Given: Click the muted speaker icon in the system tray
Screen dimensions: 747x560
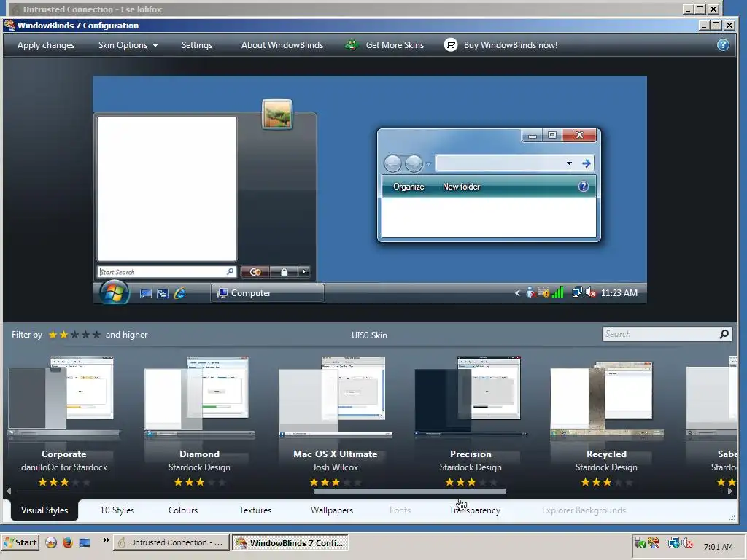Looking at the screenshot, I should click(x=687, y=542).
